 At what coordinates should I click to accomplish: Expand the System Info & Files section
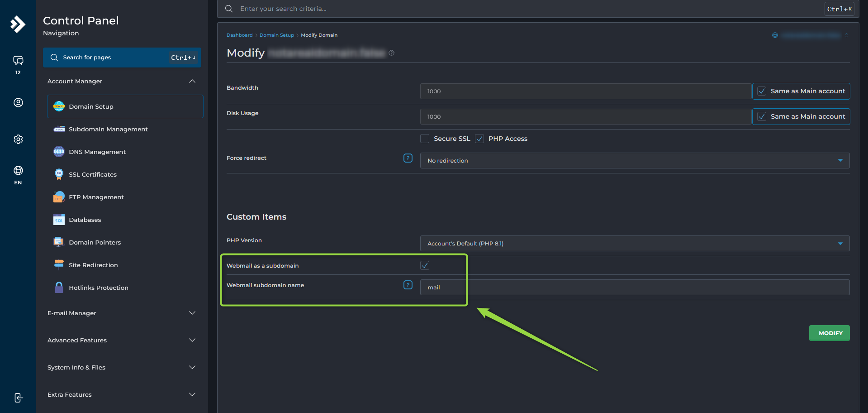[x=122, y=367]
